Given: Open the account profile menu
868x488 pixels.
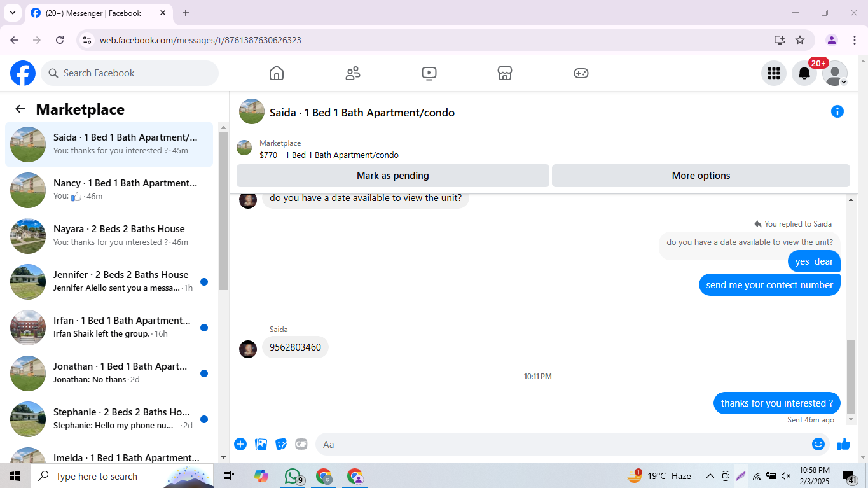Looking at the screenshot, I should [x=835, y=73].
